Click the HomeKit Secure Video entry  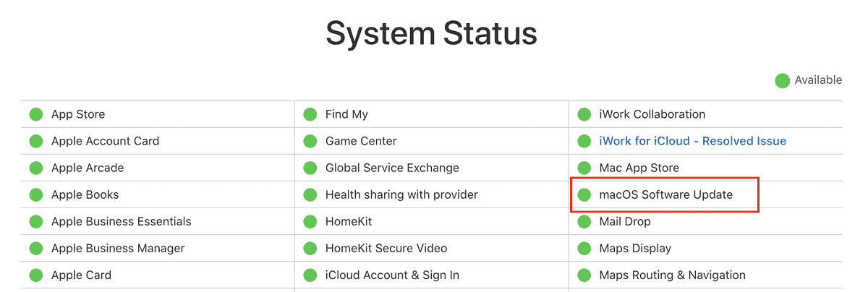click(386, 248)
